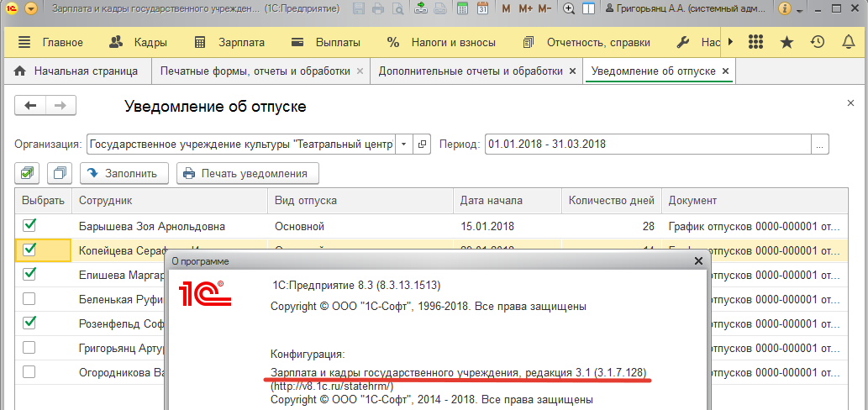
Task: Uncheck all rows icon button
Action: tap(60, 173)
